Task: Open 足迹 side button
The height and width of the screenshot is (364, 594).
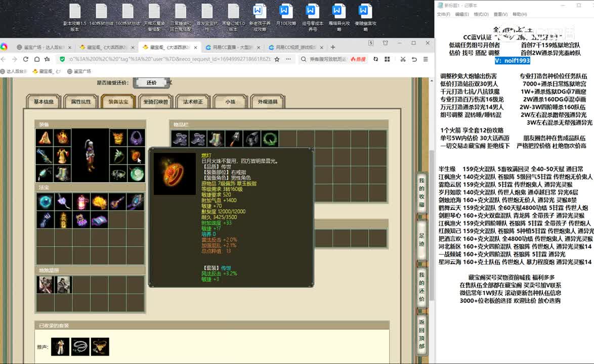Action: pyautogui.click(x=421, y=240)
